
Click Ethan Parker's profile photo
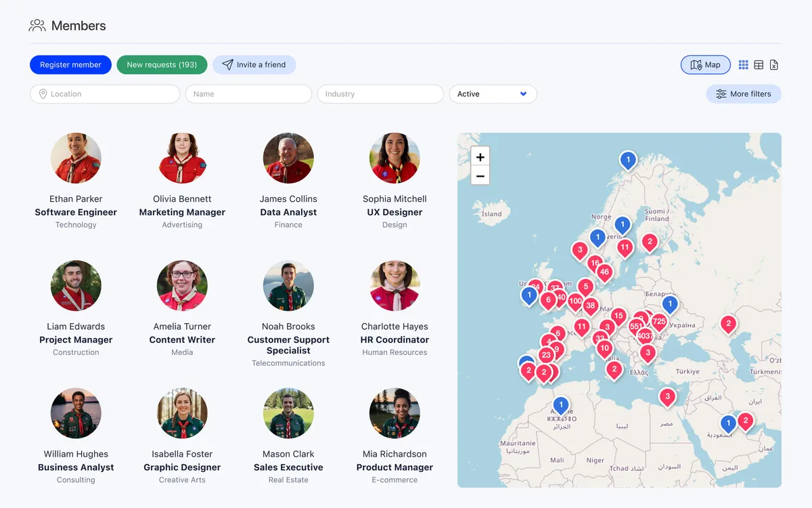[x=76, y=158]
